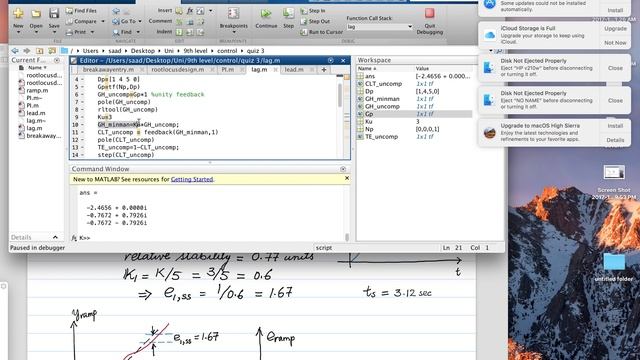The image size is (640, 360).
Task: Click the Step debugging icon
Action: 289,18
